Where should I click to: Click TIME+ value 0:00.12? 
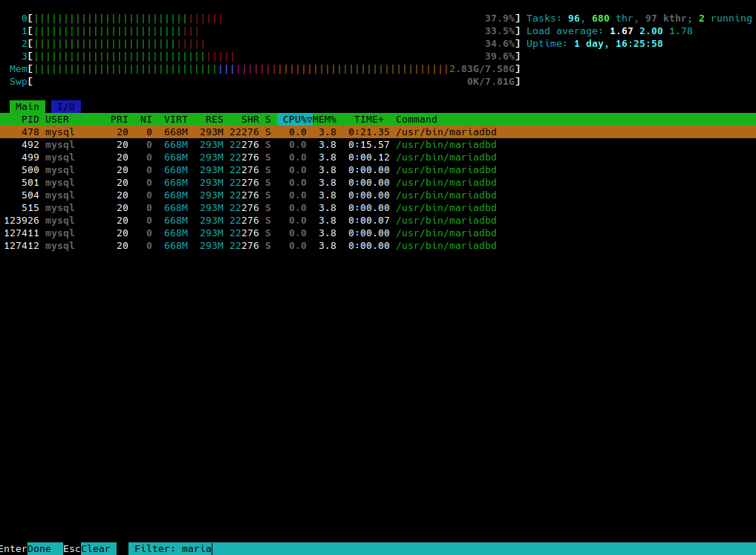pyautogui.click(x=369, y=158)
